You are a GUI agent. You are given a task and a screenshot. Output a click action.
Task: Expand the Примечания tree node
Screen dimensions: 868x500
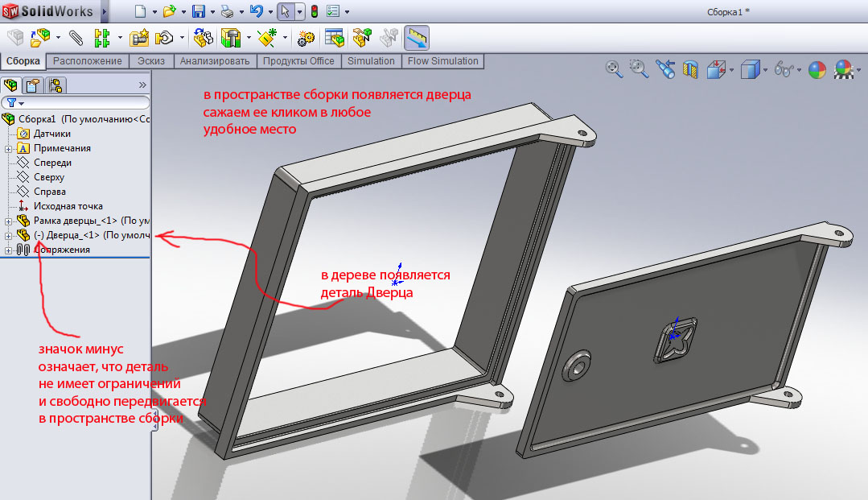8,148
